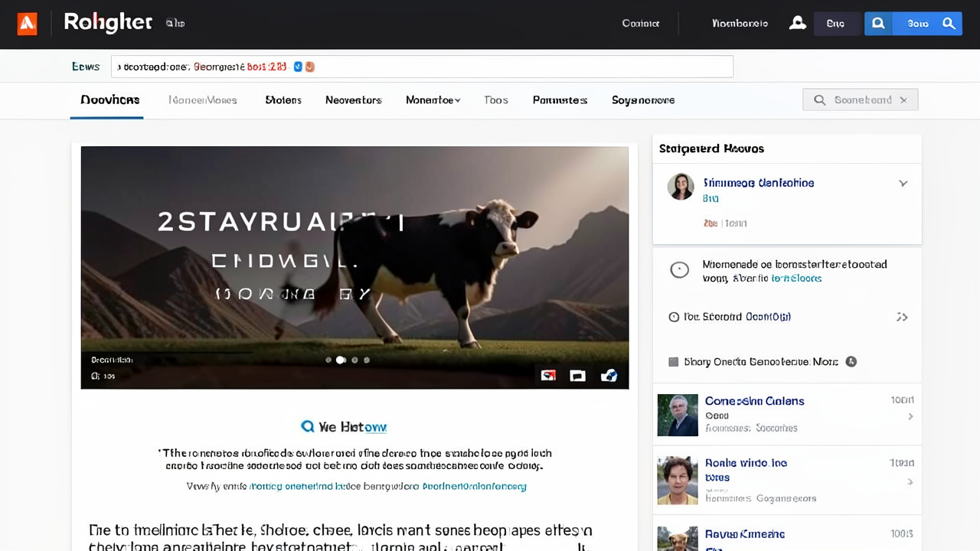This screenshot has width=980, height=551.
Task: Clear the tab-bar search box with its X
Action: coord(903,99)
